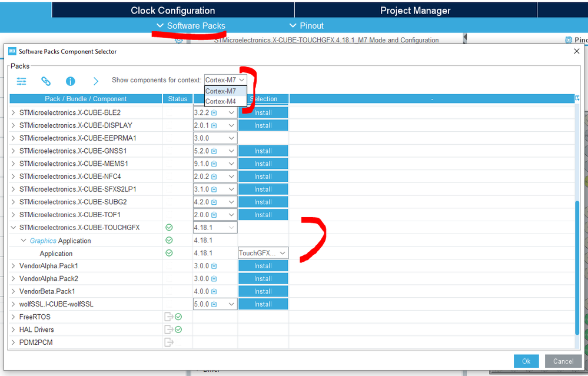Screen dimensions: 588x376
Task: Expand the wolfSSL.I-CUBE-wolfSSL pack
Action: [14, 304]
